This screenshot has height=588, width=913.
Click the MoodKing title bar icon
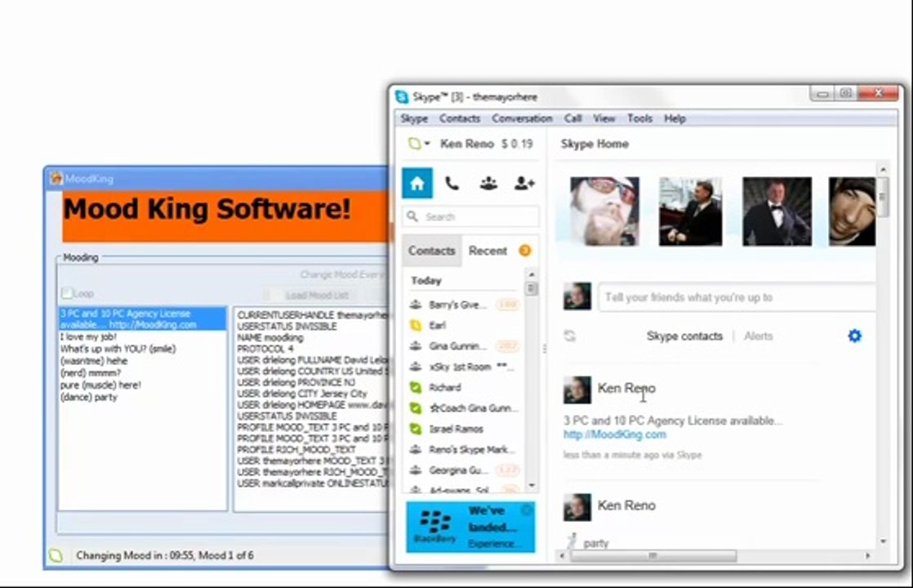(56, 178)
